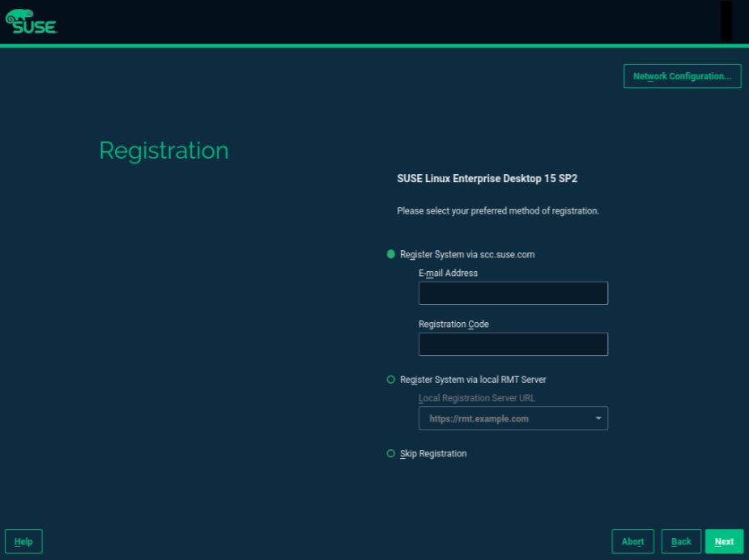Image resolution: width=749 pixels, height=560 pixels.
Task: Open the Help dialog
Action: [x=23, y=541]
